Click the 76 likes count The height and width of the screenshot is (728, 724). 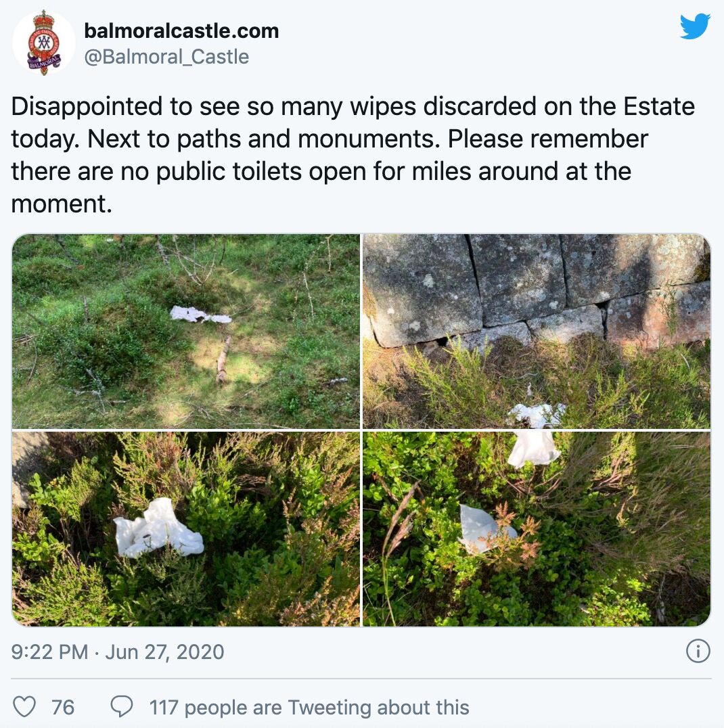(63, 707)
